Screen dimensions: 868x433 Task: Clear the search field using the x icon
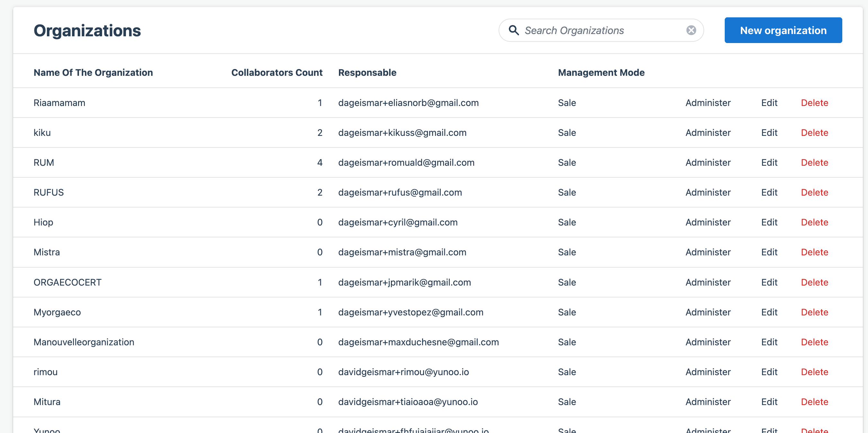pyautogui.click(x=691, y=30)
